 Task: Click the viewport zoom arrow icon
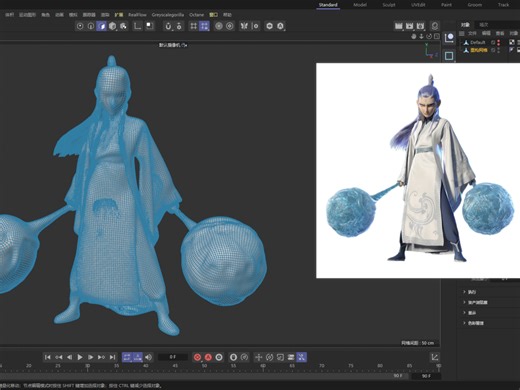[421, 36]
